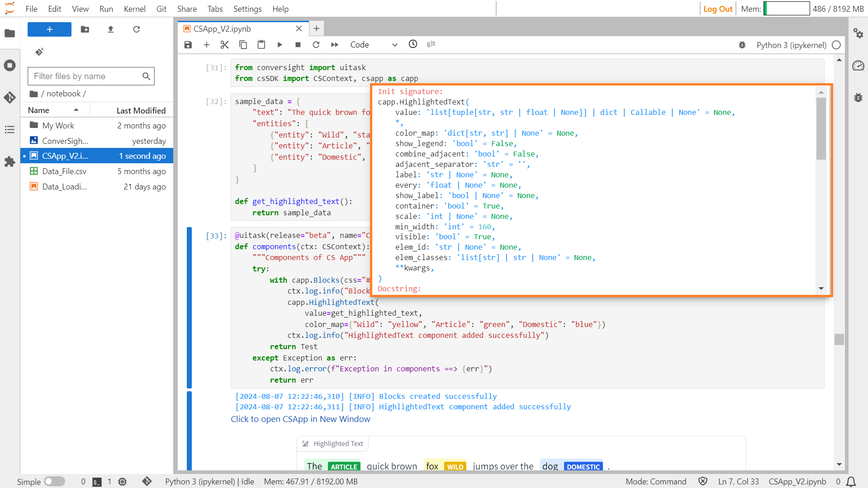Open the kernel usage gauge icon
This screenshot has height=488, width=868.
[x=858, y=66]
